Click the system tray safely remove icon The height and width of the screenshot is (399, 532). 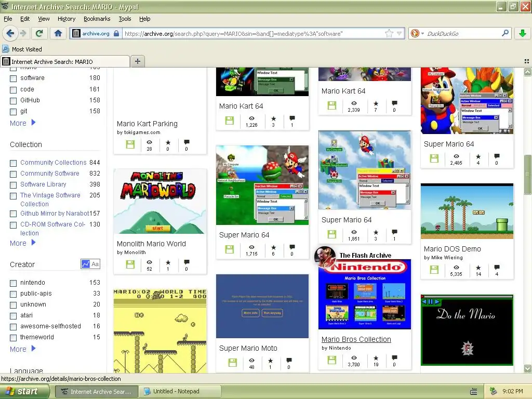point(494,391)
